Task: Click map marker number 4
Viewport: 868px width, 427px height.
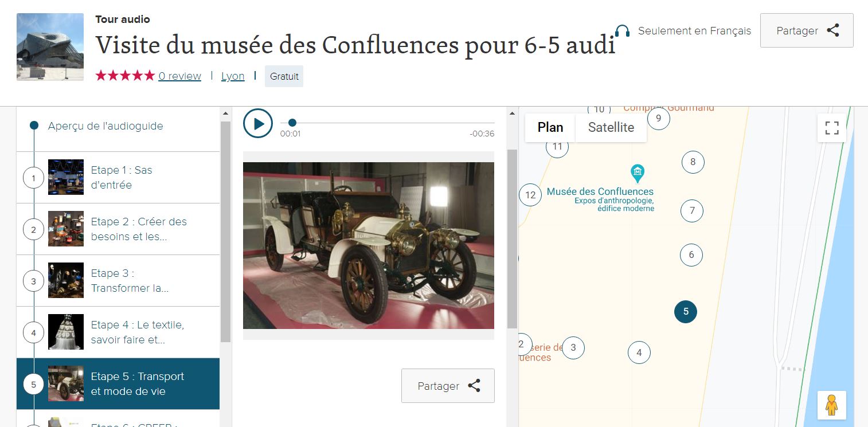Action: coord(639,352)
